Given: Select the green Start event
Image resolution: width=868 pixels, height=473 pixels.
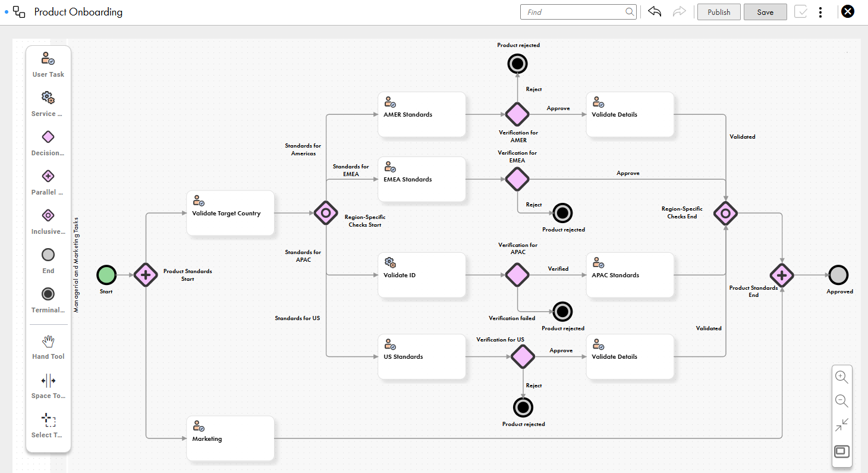Looking at the screenshot, I should coord(106,275).
